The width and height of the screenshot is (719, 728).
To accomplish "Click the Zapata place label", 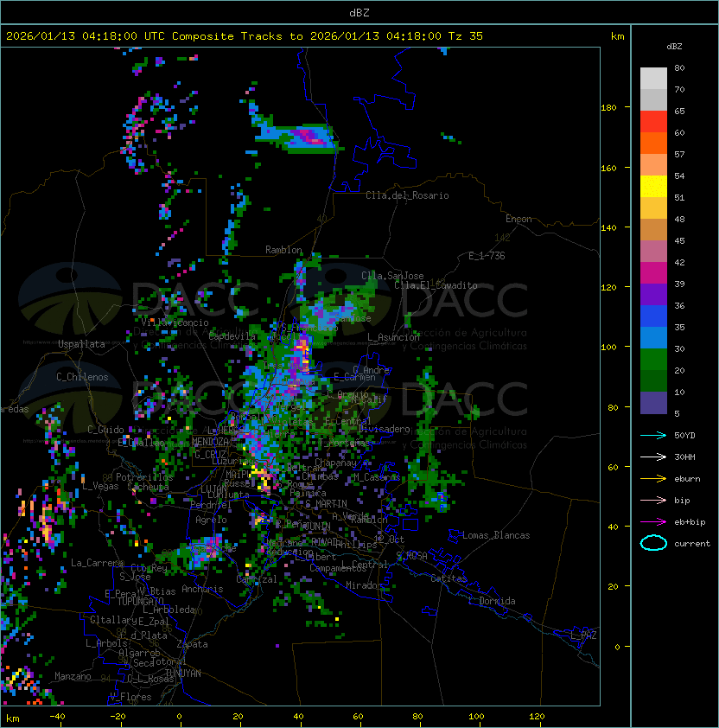I will point(192,644).
